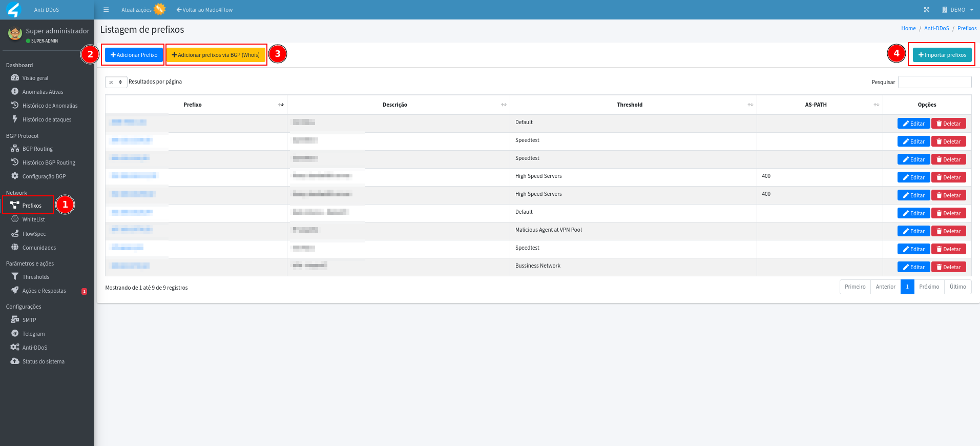Follow Prefixos breadcrumb link
Image resolution: width=980 pixels, height=446 pixels.
tap(967, 28)
